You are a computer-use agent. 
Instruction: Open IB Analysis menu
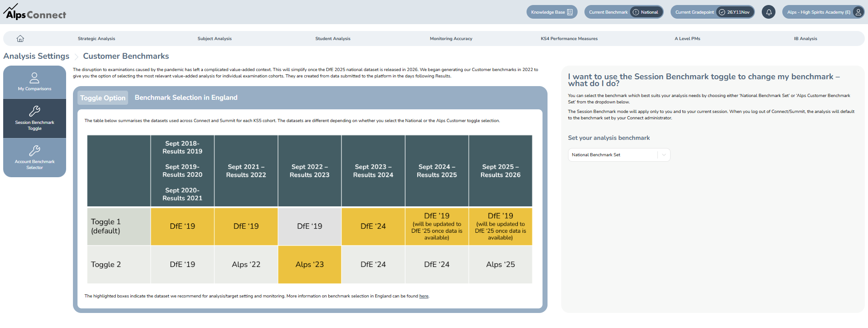tap(806, 39)
